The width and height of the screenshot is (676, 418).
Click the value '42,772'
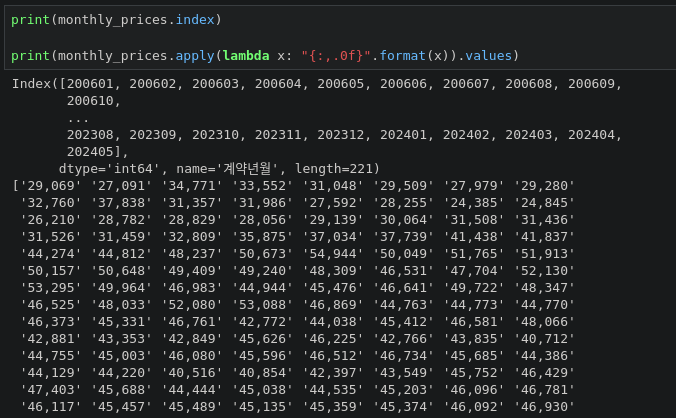click(262, 322)
